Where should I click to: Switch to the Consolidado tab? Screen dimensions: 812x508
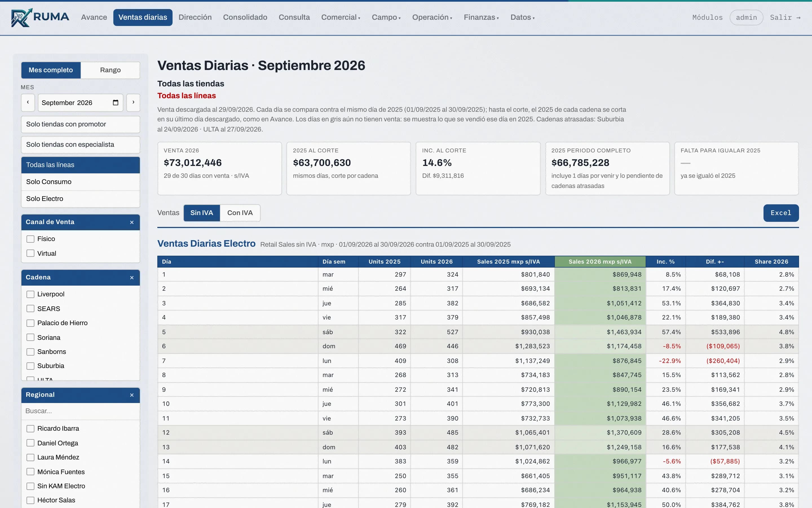tap(245, 17)
